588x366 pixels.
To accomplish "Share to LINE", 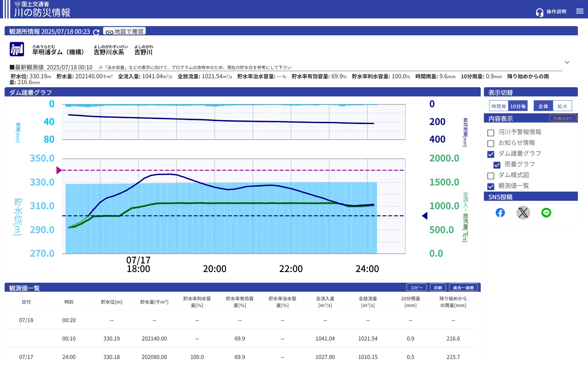I will point(546,212).
